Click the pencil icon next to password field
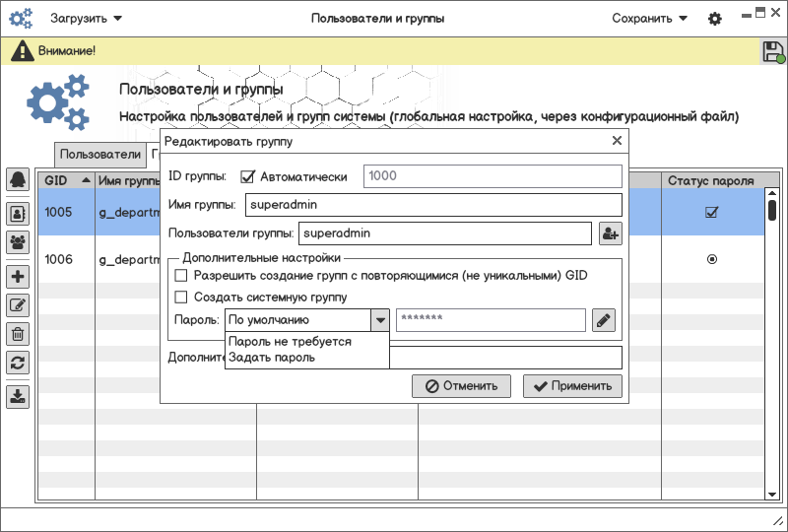Viewport: 788px width, 532px height. tap(604, 320)
